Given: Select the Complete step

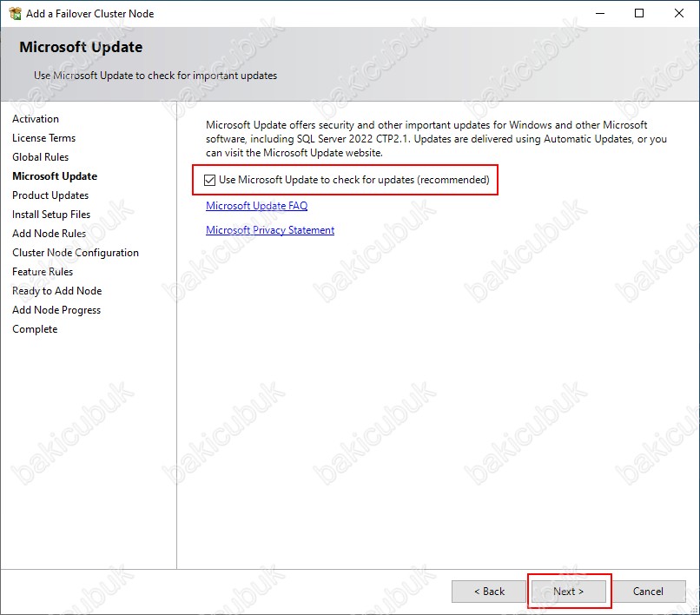Looking at the screenshot, I should coord(35,329).
